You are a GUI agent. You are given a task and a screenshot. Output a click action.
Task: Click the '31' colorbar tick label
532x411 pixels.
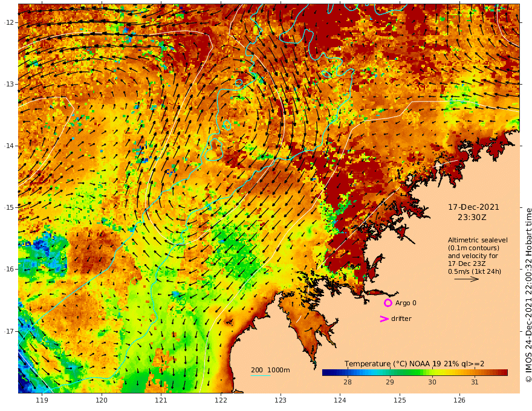click(475, 382)
